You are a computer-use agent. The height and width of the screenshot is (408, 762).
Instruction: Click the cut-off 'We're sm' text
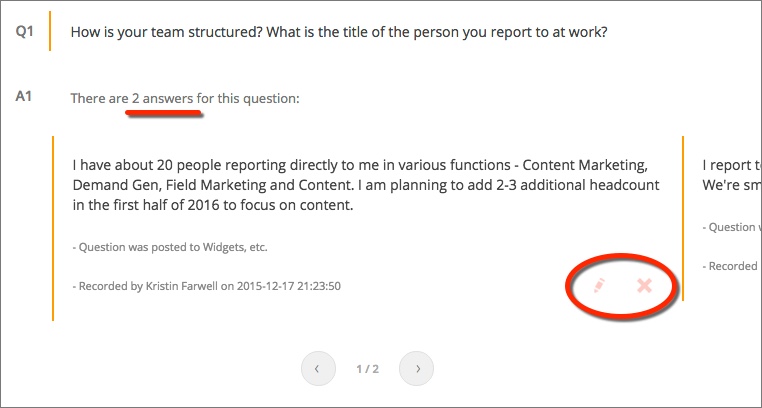click(732, 185)
